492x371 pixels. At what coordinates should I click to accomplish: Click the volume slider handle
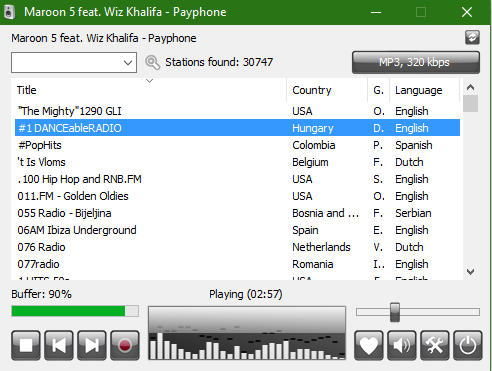tap(395, 312)
